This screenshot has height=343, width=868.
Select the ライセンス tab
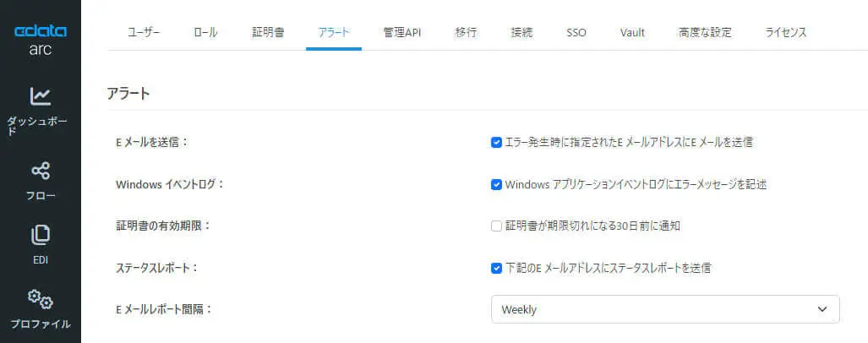tap(785, 33)
